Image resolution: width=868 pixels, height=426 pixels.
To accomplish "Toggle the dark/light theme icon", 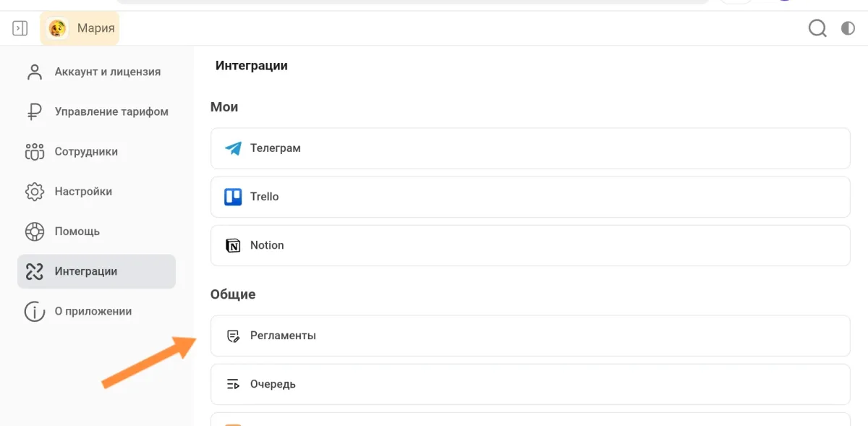I will [x=848, y=28].
